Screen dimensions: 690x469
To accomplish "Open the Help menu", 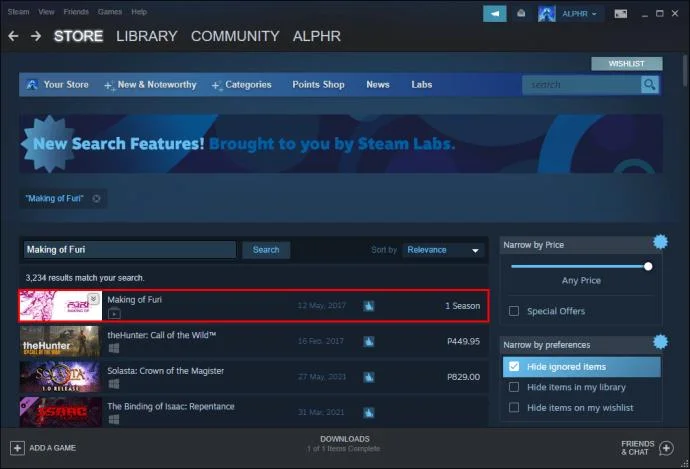I will [x=139, y=12].
